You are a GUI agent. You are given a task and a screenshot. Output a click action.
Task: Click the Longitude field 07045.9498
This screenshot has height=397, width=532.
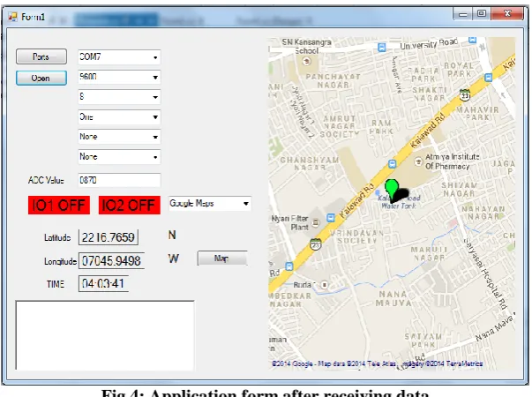112,260
